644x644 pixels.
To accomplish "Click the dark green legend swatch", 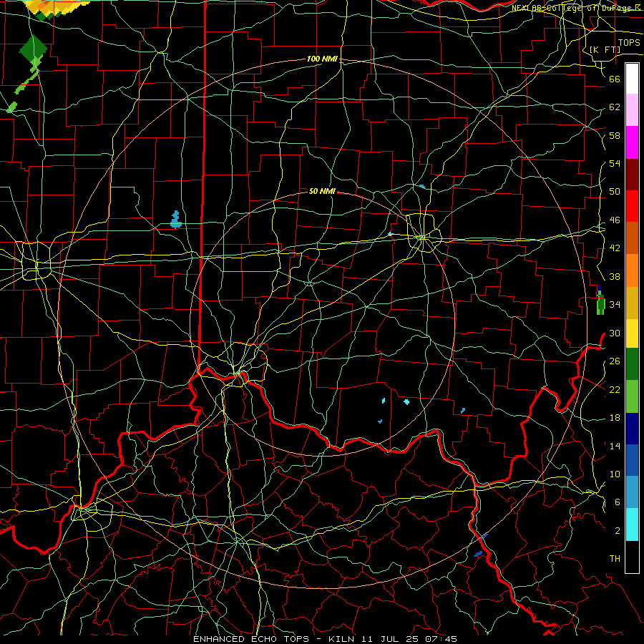I will tap(632, 364).
